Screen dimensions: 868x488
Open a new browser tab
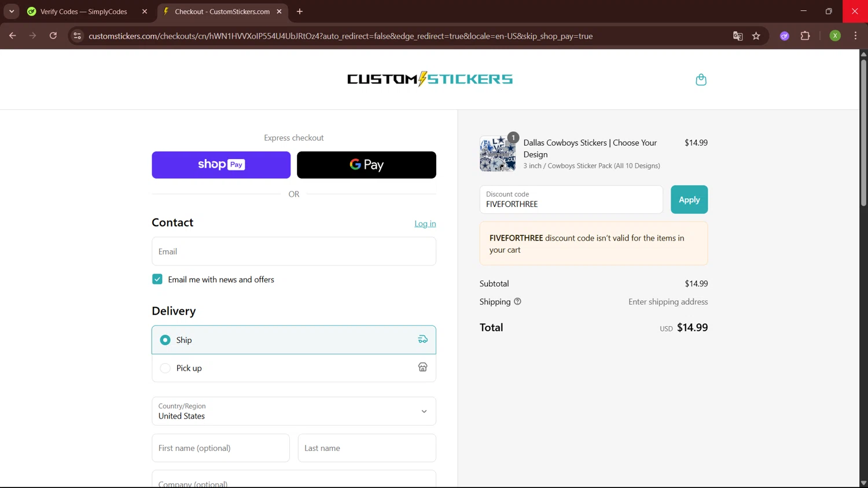coord(300,12)
